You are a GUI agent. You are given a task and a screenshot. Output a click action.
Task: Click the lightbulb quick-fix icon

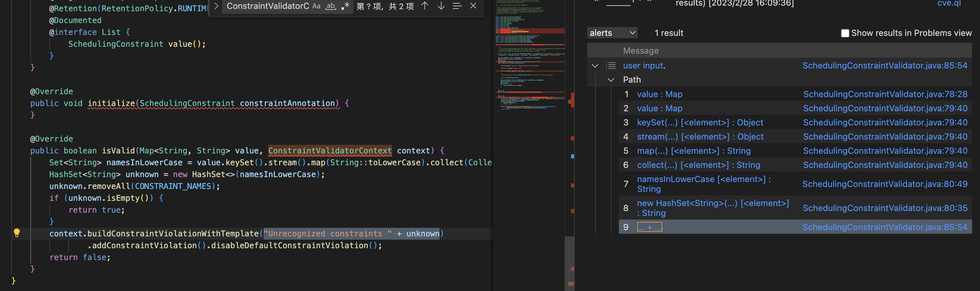pos(17,233)
